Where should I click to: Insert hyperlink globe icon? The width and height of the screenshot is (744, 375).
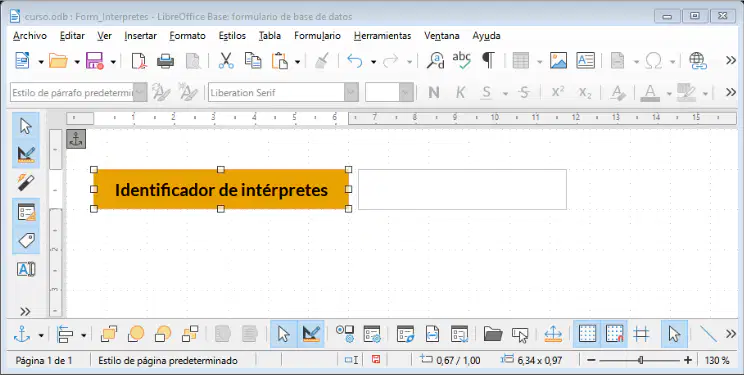click(x=698, y=61)
